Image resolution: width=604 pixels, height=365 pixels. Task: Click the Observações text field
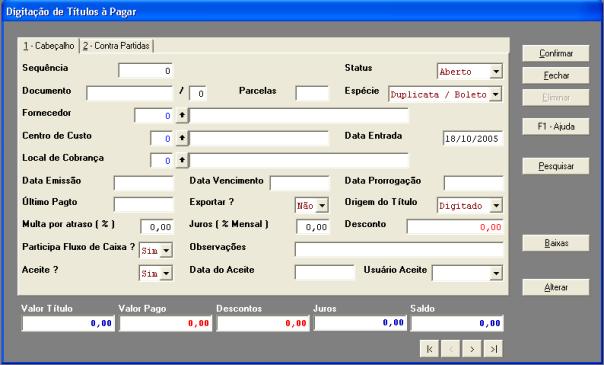399,249
